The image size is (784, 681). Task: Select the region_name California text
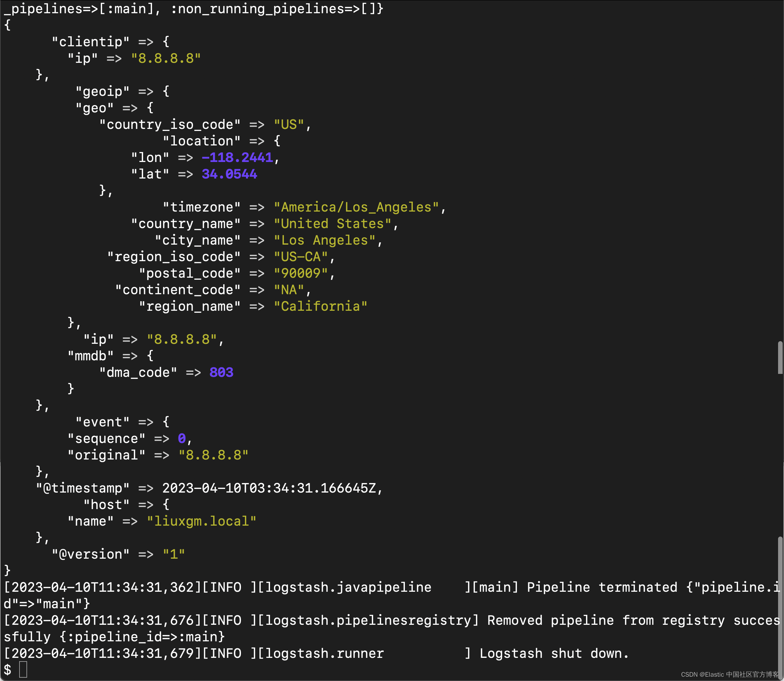click(322, 306)
